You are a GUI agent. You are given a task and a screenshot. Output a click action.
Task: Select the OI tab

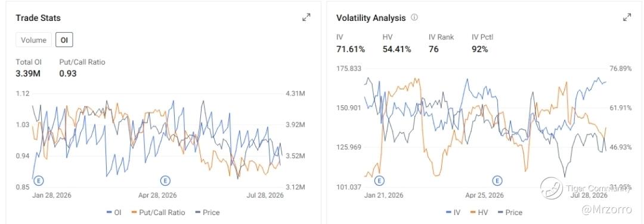tap(64, 40)
